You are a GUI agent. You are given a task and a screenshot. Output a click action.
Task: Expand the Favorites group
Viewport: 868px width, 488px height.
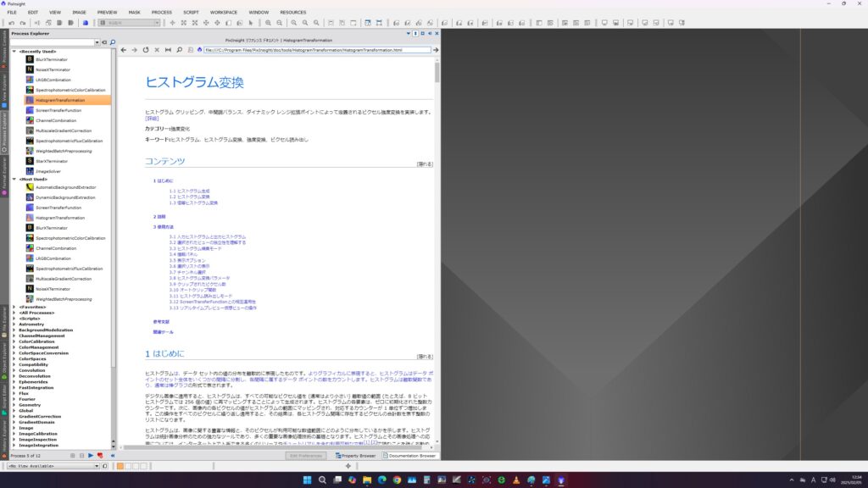click(x=14, y=307)
